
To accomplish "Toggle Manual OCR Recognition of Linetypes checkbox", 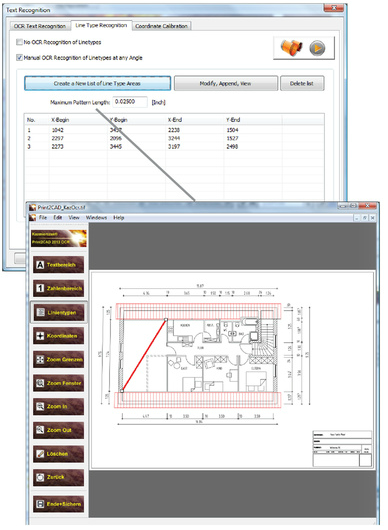I will [x=19, y=58].
